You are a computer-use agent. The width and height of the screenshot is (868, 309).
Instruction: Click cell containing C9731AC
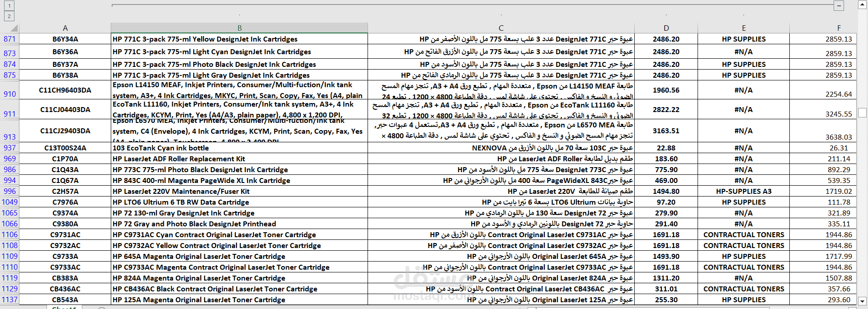(x=65, y=234)
